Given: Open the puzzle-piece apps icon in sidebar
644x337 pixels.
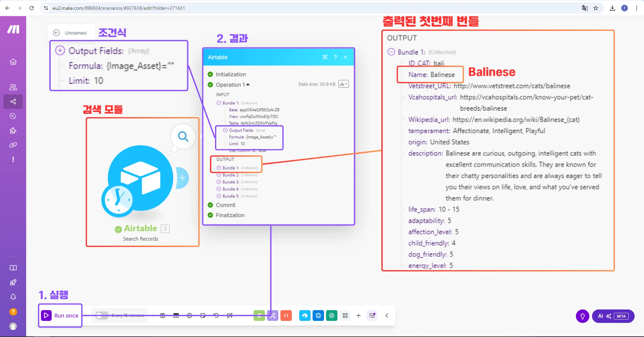Looking at the screenshot, I should point(13,131).
